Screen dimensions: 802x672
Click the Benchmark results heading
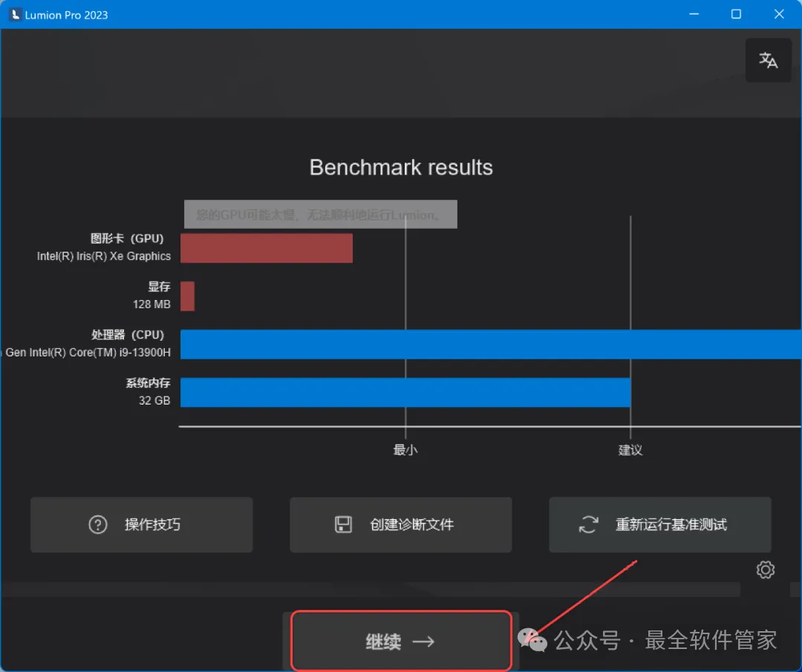401,167
